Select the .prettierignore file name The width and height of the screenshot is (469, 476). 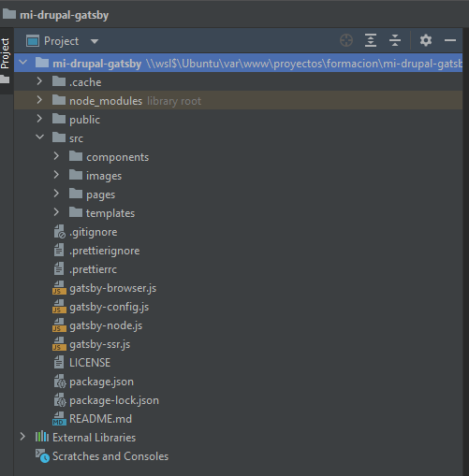(105, 251)
